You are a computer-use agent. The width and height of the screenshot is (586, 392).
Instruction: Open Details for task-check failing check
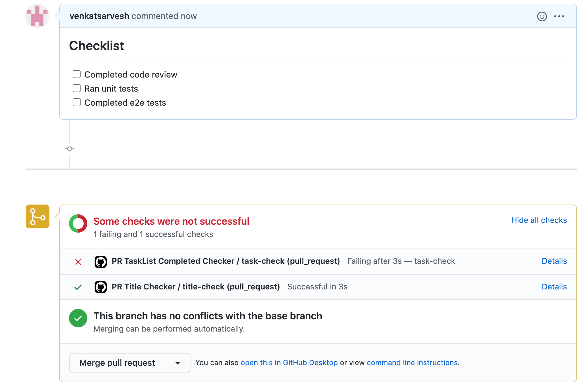pos(554,261)
